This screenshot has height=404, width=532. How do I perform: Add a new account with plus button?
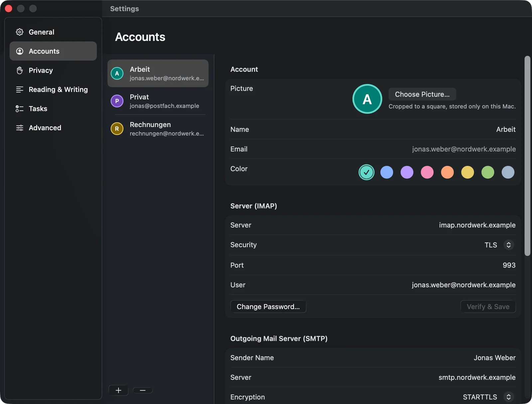(x=118, y=390)
